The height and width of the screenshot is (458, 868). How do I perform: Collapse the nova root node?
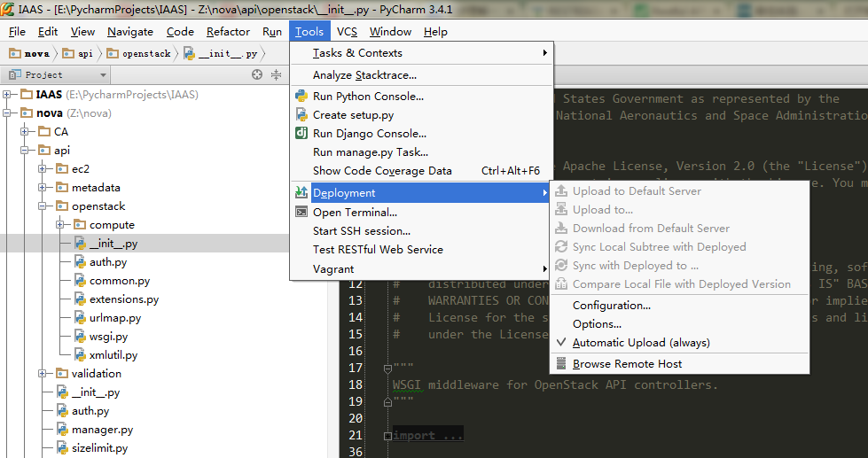coord(7,113)
